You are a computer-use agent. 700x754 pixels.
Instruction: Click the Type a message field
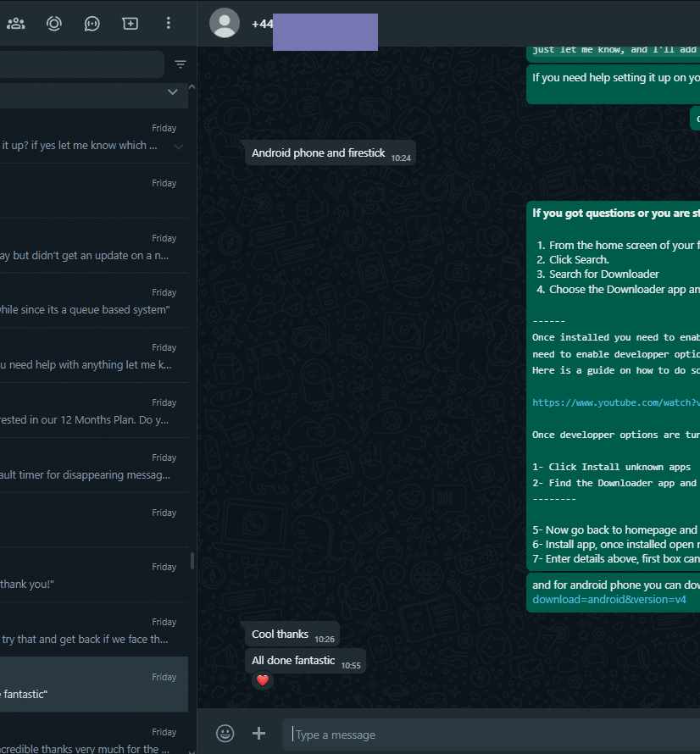point(491,735)
